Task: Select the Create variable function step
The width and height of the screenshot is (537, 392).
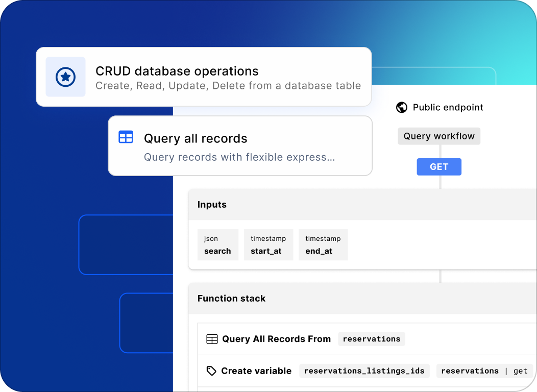Action: tap(256, 371)
